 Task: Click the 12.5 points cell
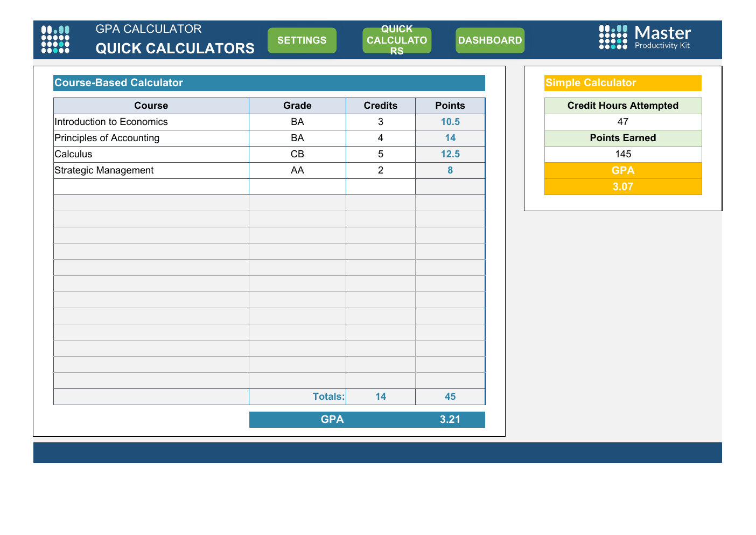[450, 154]
